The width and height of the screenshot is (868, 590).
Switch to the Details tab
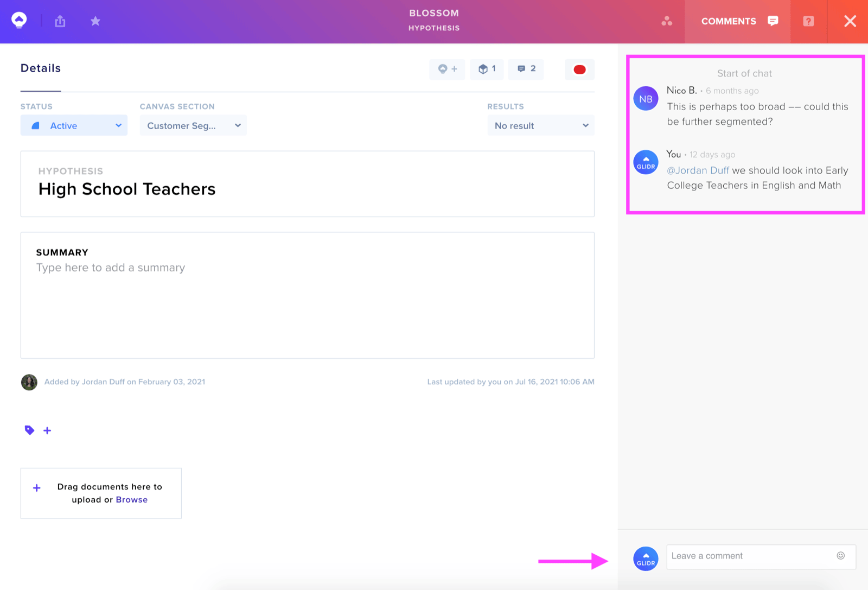[41, 68]
